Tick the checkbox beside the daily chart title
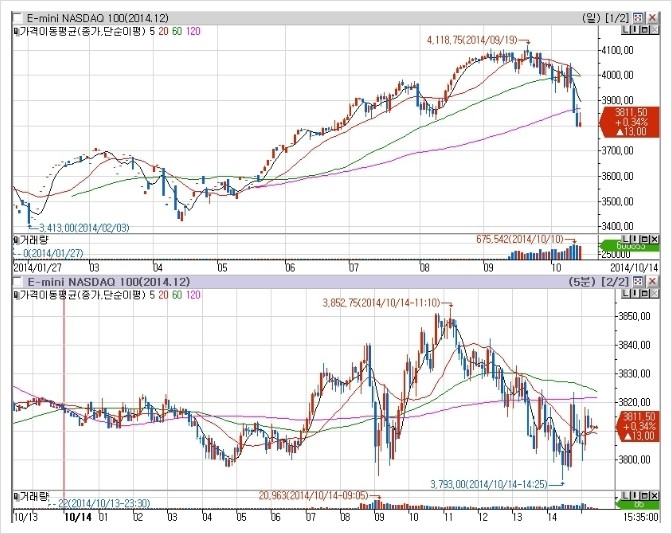The image size is (672, 534). pyautogui.click(x=17, y=18)
